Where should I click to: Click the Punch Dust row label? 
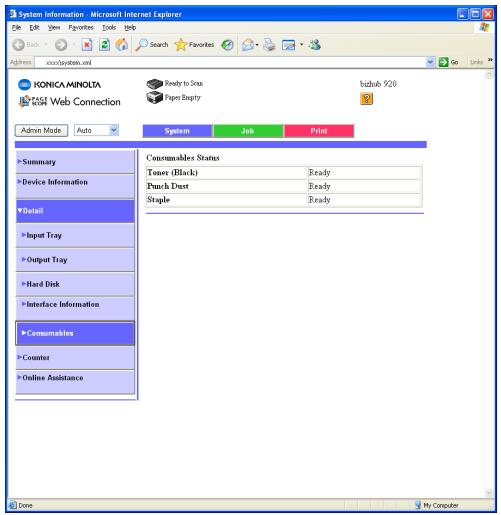(168, 186)
